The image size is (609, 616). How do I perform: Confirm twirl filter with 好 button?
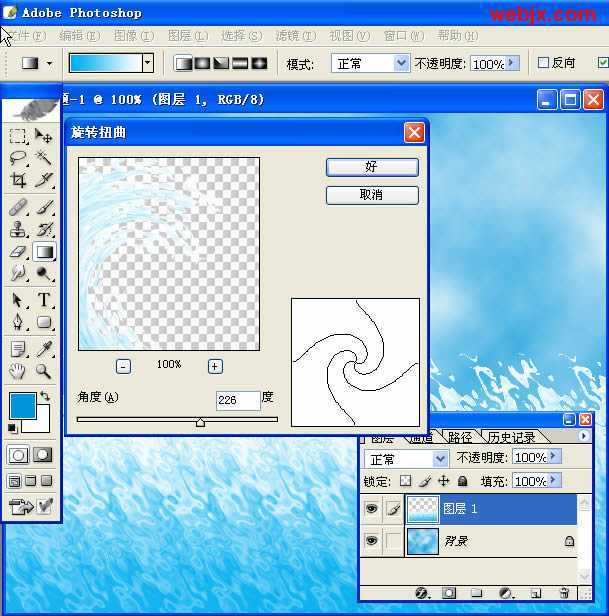point(372,167)
